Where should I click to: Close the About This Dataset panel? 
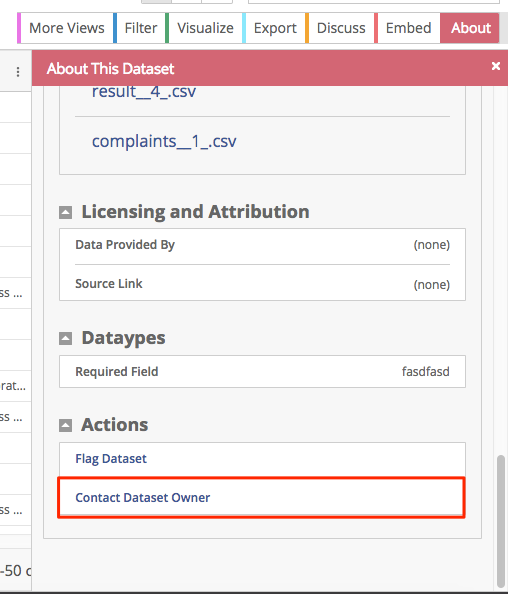(495, 66)
